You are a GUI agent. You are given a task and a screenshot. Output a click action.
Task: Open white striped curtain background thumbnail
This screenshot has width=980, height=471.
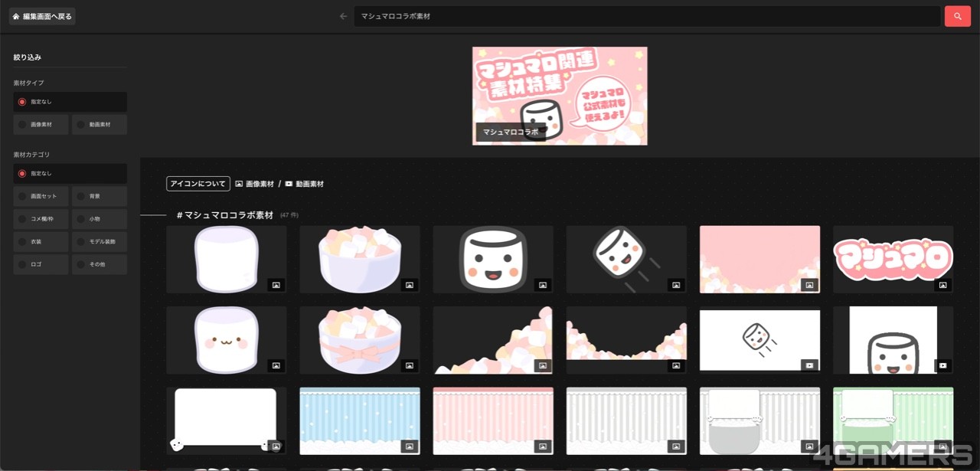pos(626,420)
